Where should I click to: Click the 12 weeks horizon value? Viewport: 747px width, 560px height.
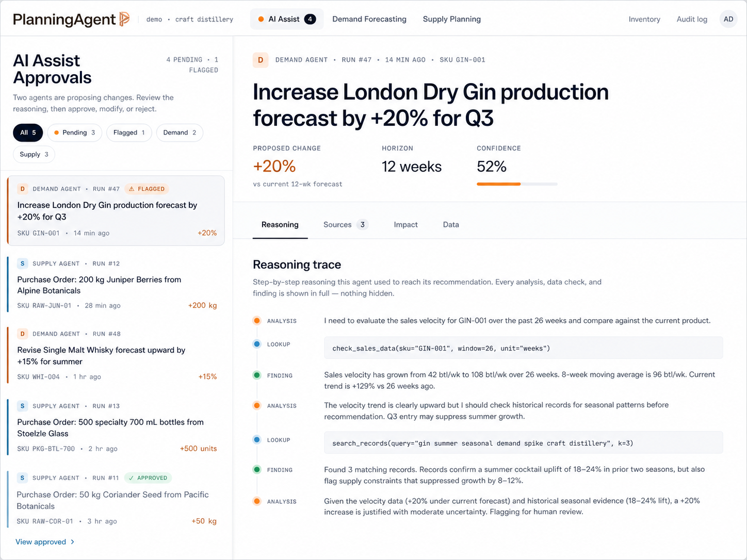tap(412, 167)
